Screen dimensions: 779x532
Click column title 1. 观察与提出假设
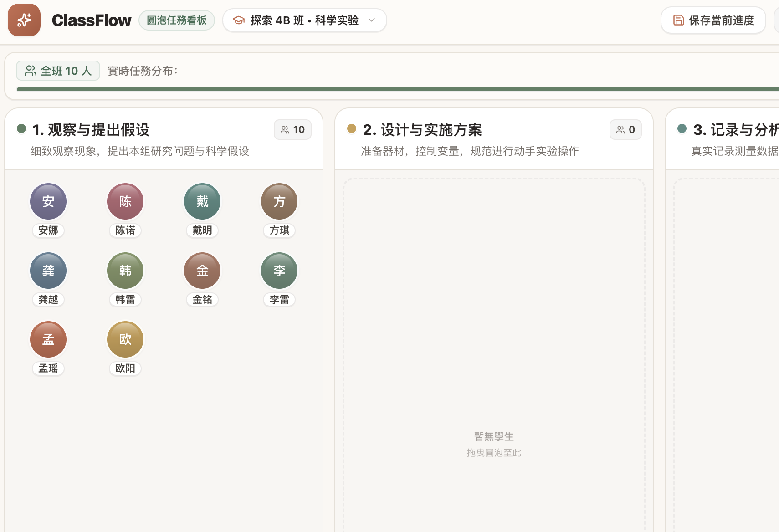[x=91, y=130]
